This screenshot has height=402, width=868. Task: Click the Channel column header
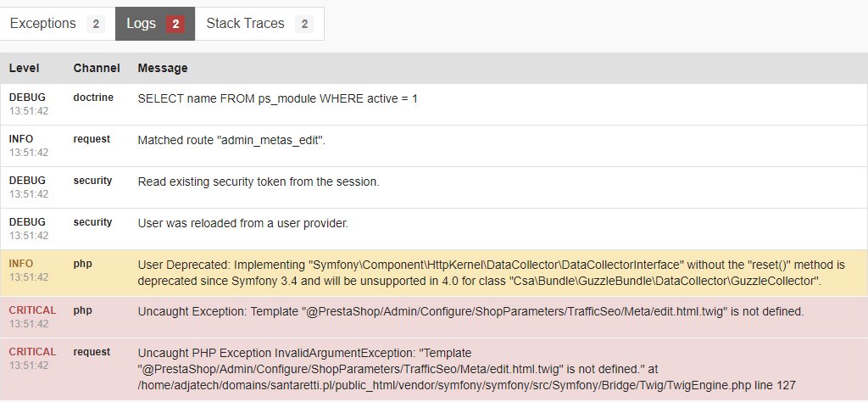97,68
